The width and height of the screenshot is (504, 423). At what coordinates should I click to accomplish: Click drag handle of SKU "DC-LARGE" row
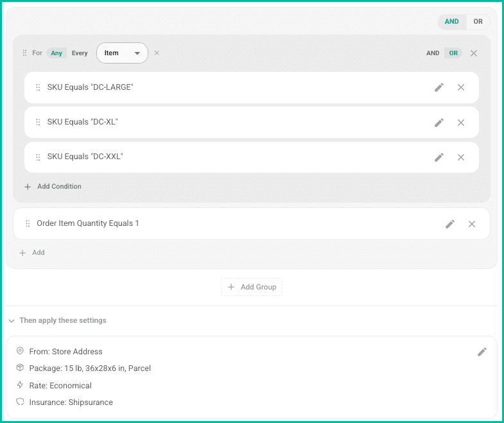click(38, 87)
